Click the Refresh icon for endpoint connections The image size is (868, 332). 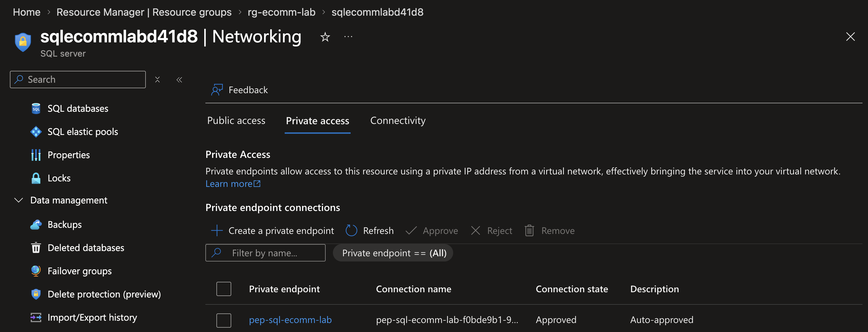(351, 231)
